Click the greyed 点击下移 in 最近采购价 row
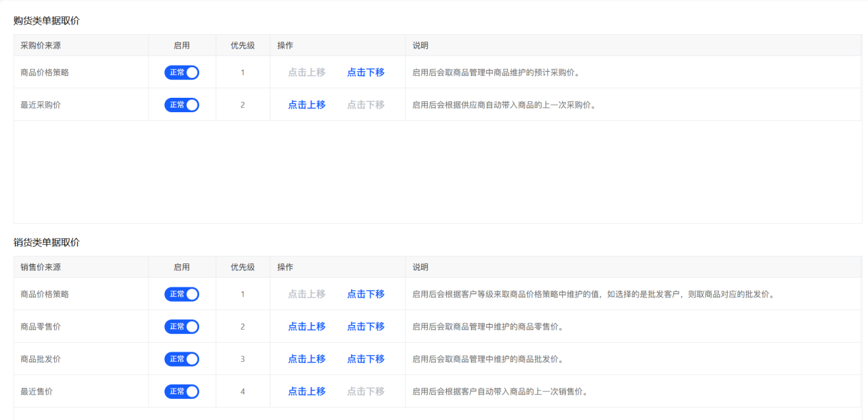This screenshot has width=868, height=420. (x=366, y=105)
